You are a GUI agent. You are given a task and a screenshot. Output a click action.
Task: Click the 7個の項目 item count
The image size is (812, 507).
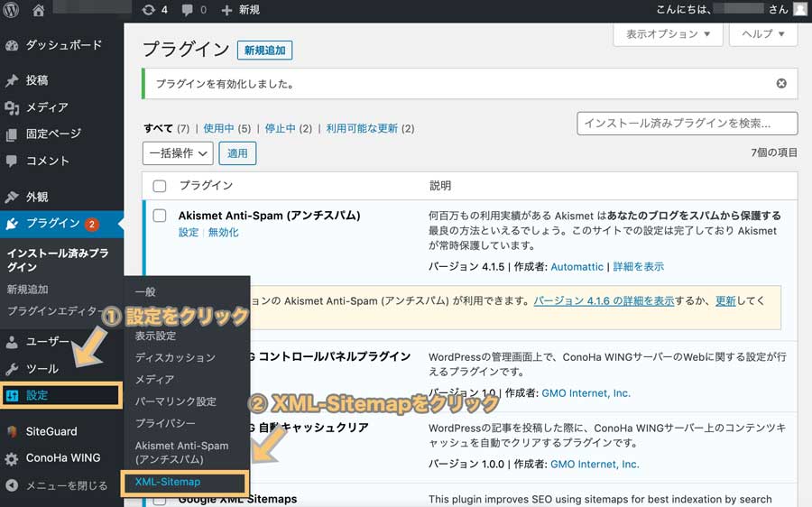(x=774, y=152)
